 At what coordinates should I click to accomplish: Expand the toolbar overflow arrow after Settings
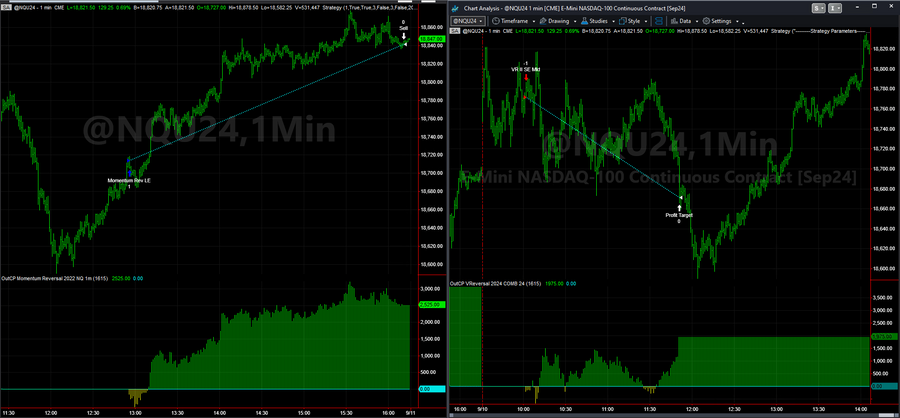(x=743, y=23)
